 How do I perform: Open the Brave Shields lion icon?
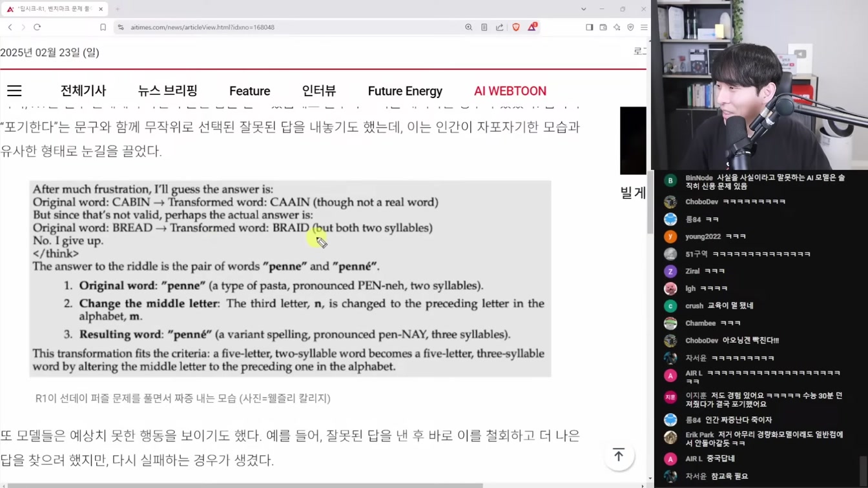[x=516, y=27]
